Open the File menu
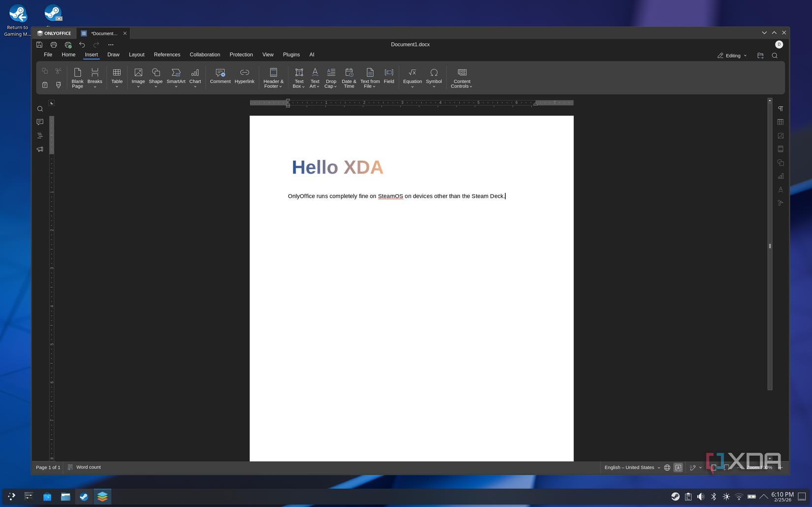This screenshot has height=507, width=812. pos(48,55)
